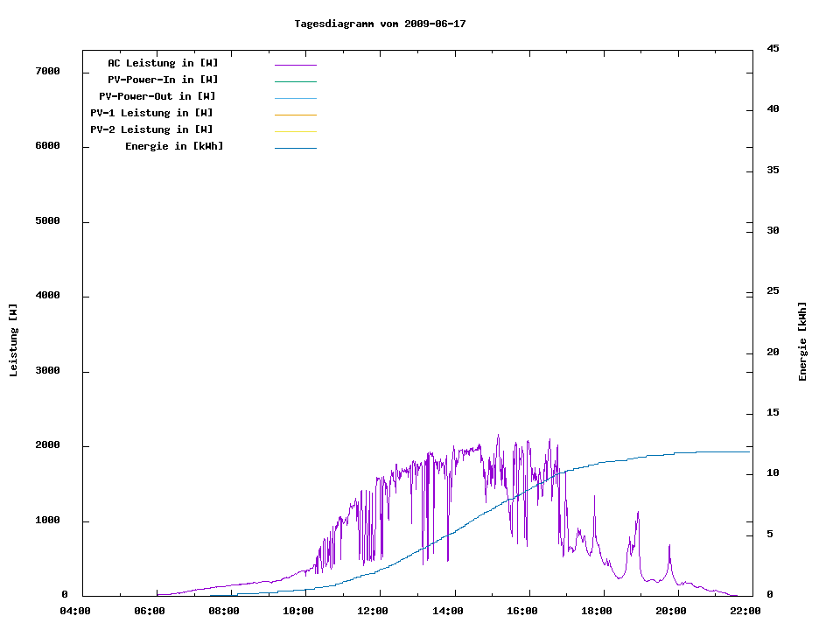
Task: Select the 12:00 tick on the time axis
Action: [373, 611]
